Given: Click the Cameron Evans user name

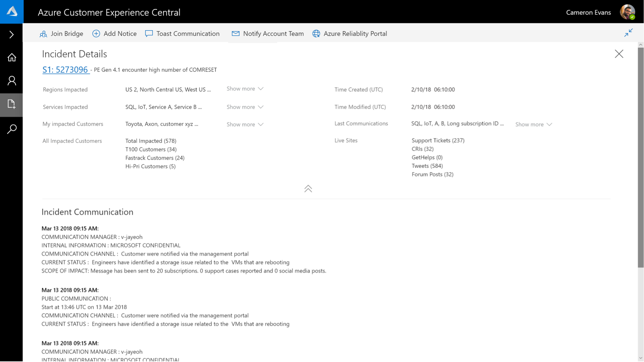Looking at the screenshot, I should 588,12.
